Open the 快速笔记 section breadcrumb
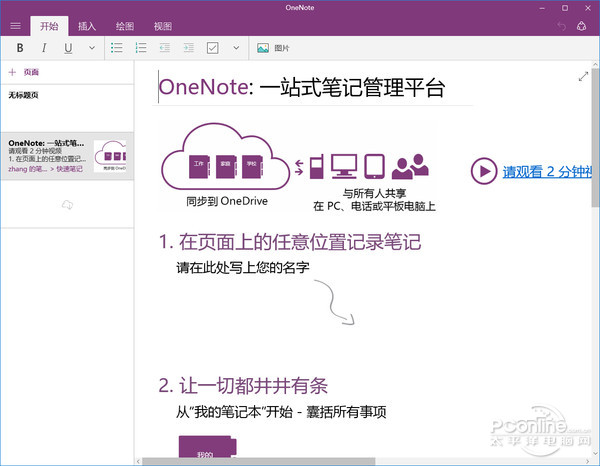The width and height of the screenshot is (600, 466). tap(69, 169)
